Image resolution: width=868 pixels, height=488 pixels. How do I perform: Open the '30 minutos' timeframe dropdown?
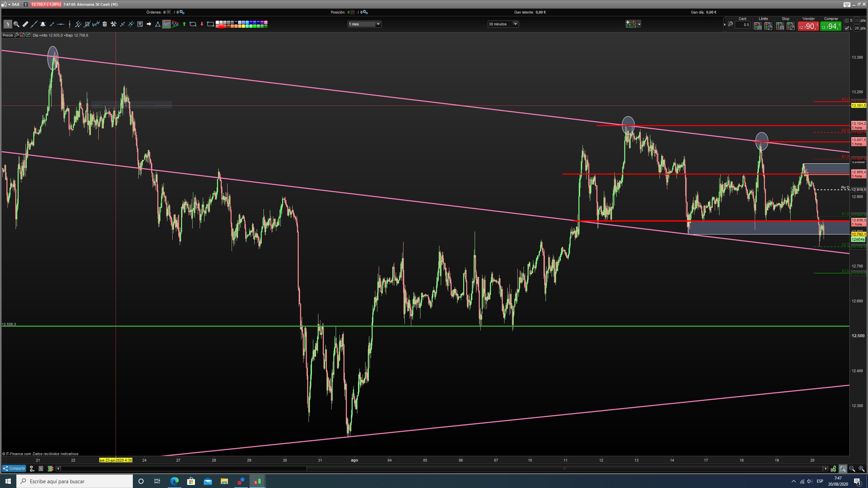pos(515,24)
